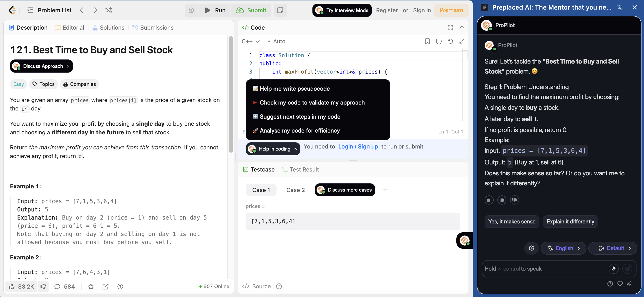Select Case 2 test case
This screenshot has height=297, width=644.
pyautogui.click(x=295, y=190)
